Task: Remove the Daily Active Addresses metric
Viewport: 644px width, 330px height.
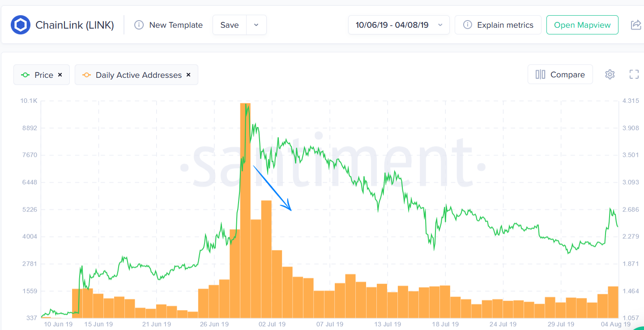Action: click(188, 75)
